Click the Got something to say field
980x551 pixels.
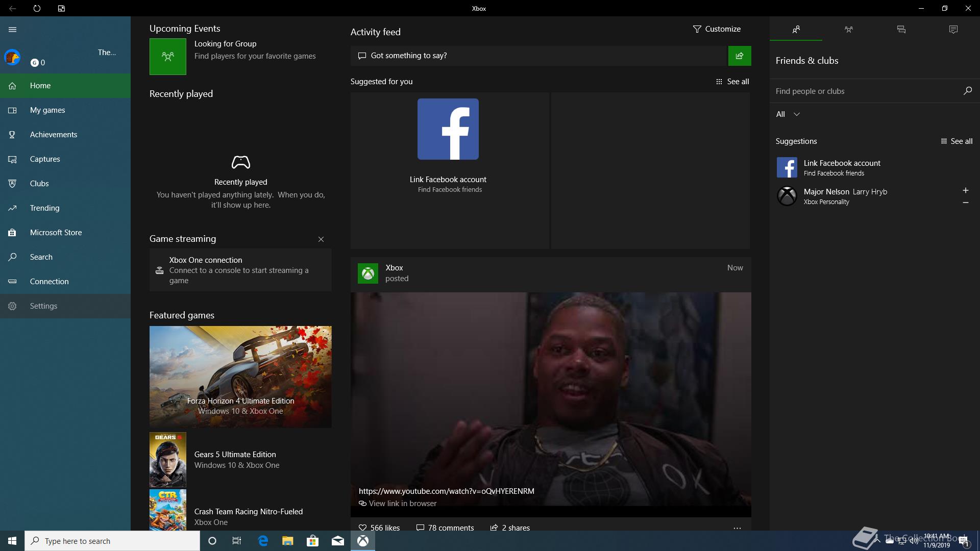point(538,56)
